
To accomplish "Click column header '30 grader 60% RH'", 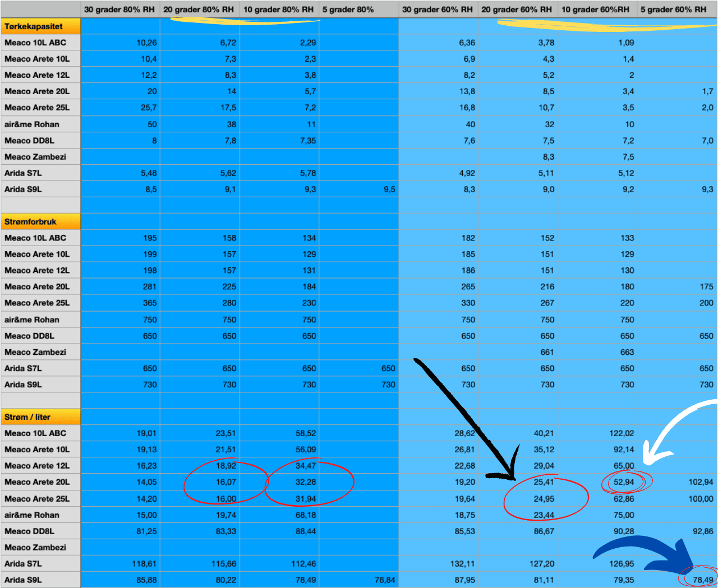I will click(x=438, y=10).
